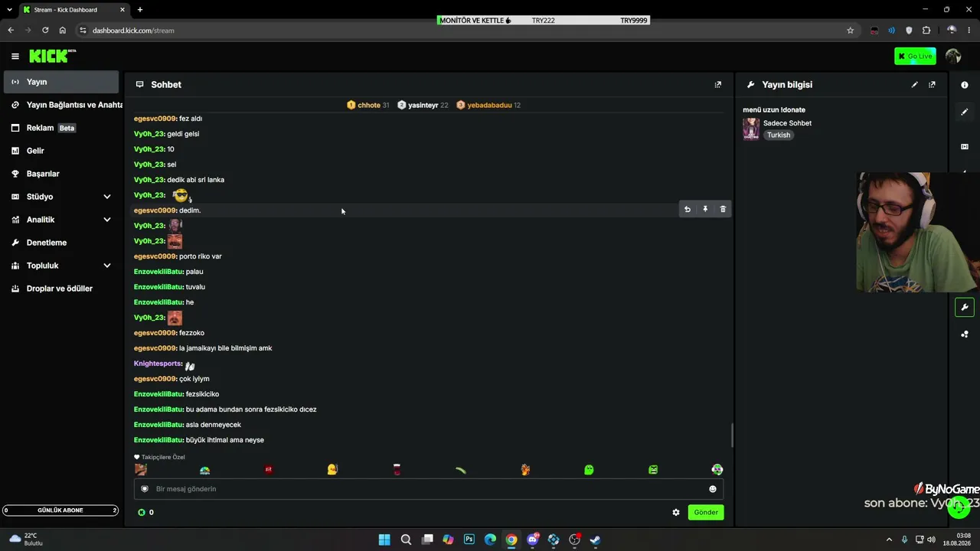This screenshot has height=551, width=980.
Task: Insert the green ghost emote
Action: [x=589, y=470]
